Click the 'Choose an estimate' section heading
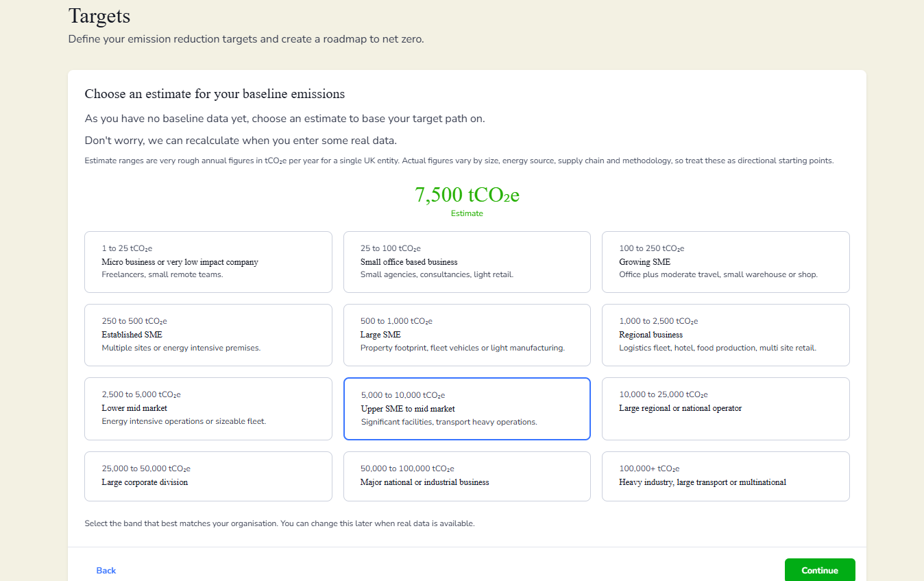924x581 pixels. tap(215, 93)
